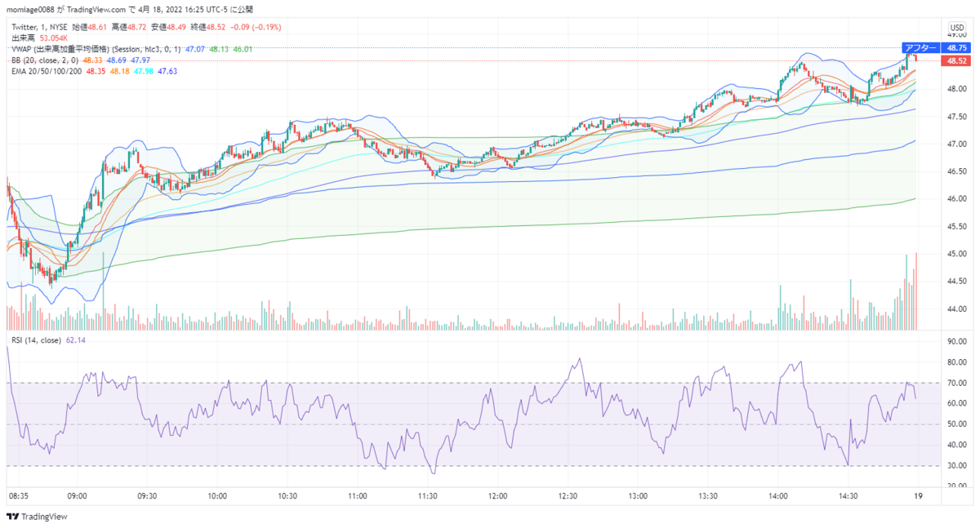Click the volume value 53.054K
The width and height of the screenshot is (980, 528).
[x=54, y=38]
